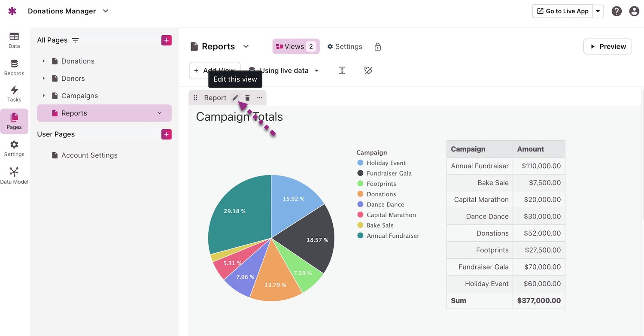Go to Data Model in left sidebar

[14, 176]
